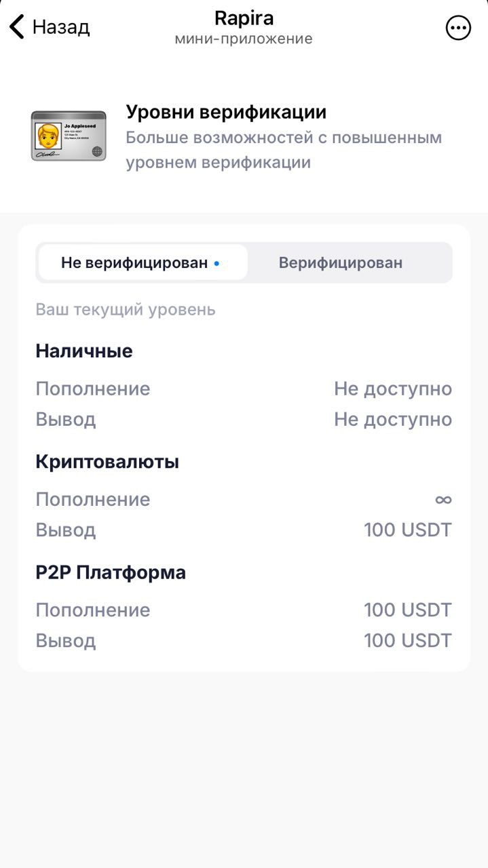The height and width of the screenshot is (868, 488).
Task: Tap 100 USDT beside Пополнение under P2P Платформа
Action: click(x=408, y=610)
